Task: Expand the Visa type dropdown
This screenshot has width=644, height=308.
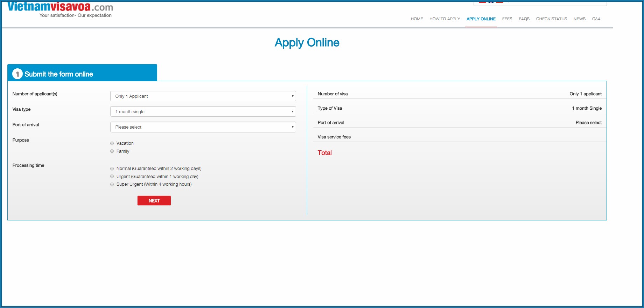Action: (x=203, y=111)
